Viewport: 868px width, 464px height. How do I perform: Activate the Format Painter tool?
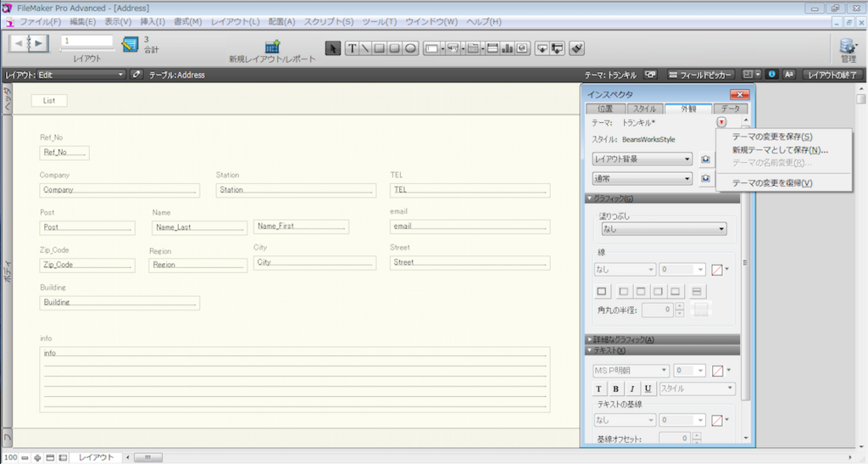576,48
